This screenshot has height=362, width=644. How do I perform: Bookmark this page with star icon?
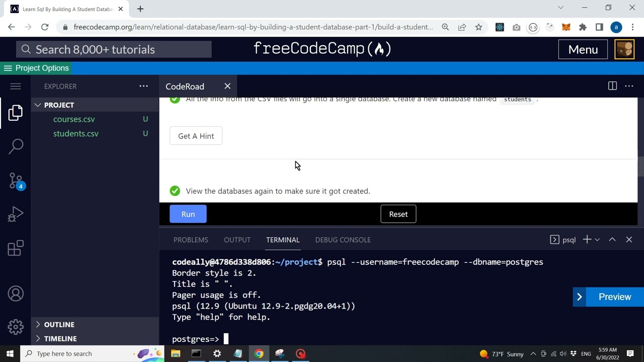pyautogui.click(x=478, y=27)
